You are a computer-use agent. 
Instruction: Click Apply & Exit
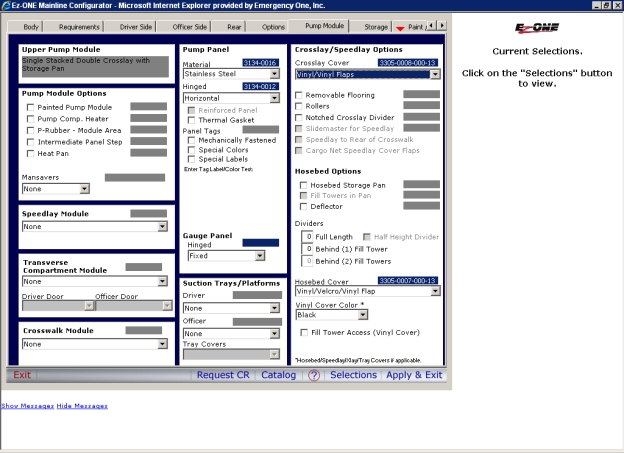click(414, 375)
